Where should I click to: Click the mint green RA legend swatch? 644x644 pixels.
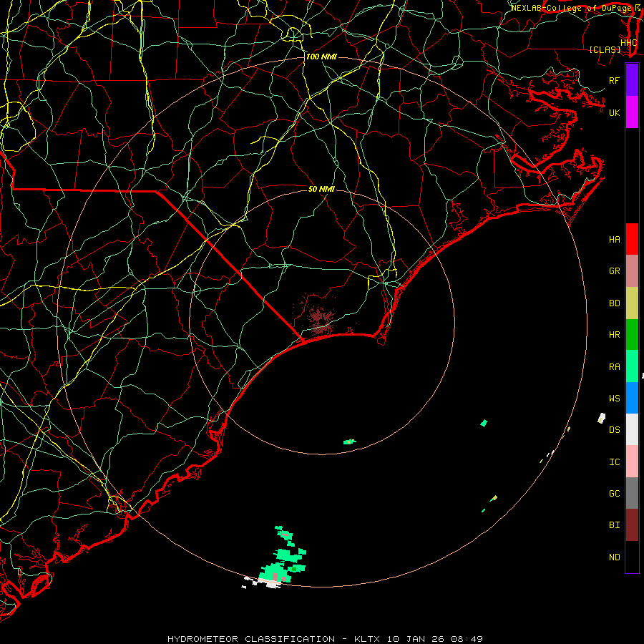click(632, 366)
